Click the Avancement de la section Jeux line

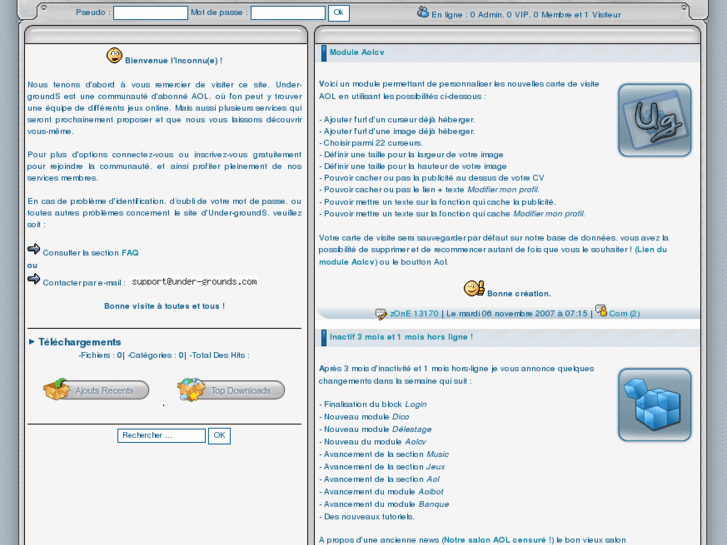pyautogui.click(x=382, y=467)
